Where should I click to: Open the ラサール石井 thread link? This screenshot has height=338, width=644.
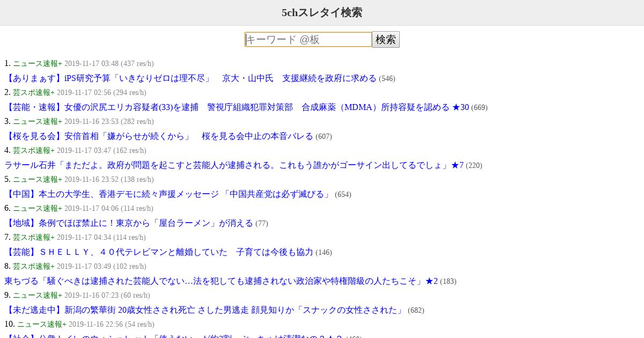click(x=234, y=165)
